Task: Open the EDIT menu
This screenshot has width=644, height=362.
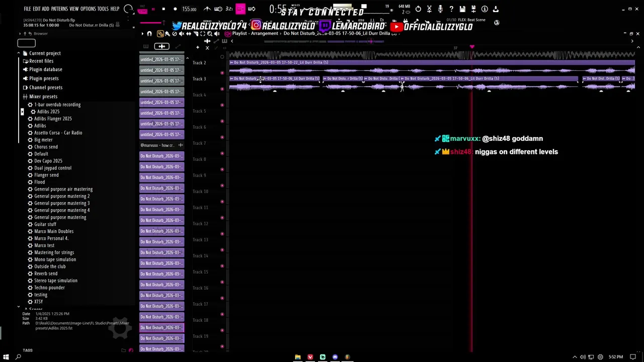Action: (x=37, y=9)
